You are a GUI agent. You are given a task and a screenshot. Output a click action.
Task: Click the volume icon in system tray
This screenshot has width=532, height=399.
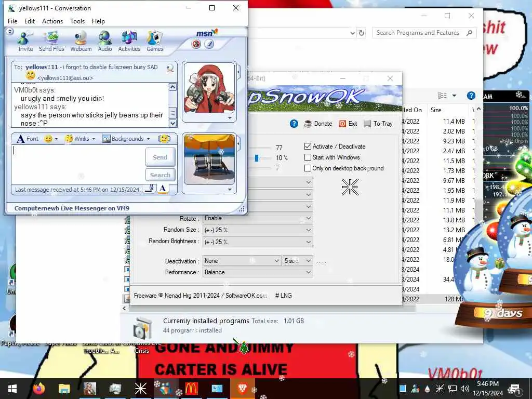[465, 388]
